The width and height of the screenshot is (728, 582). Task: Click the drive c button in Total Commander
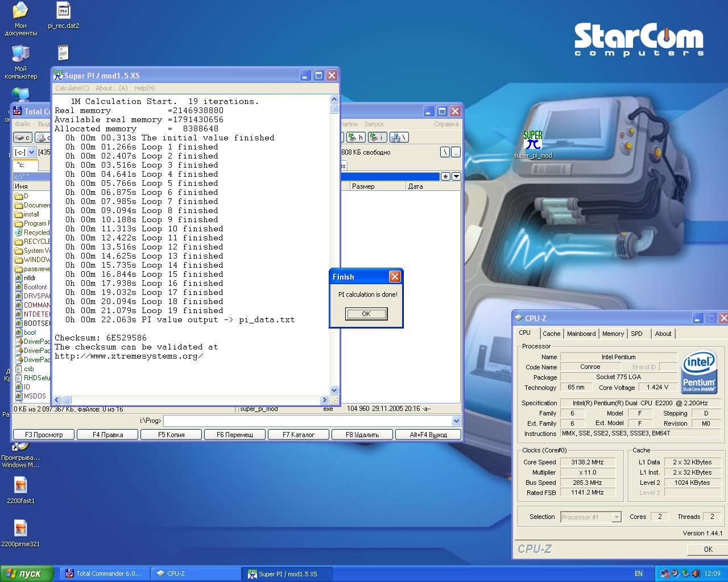point(23,138)
